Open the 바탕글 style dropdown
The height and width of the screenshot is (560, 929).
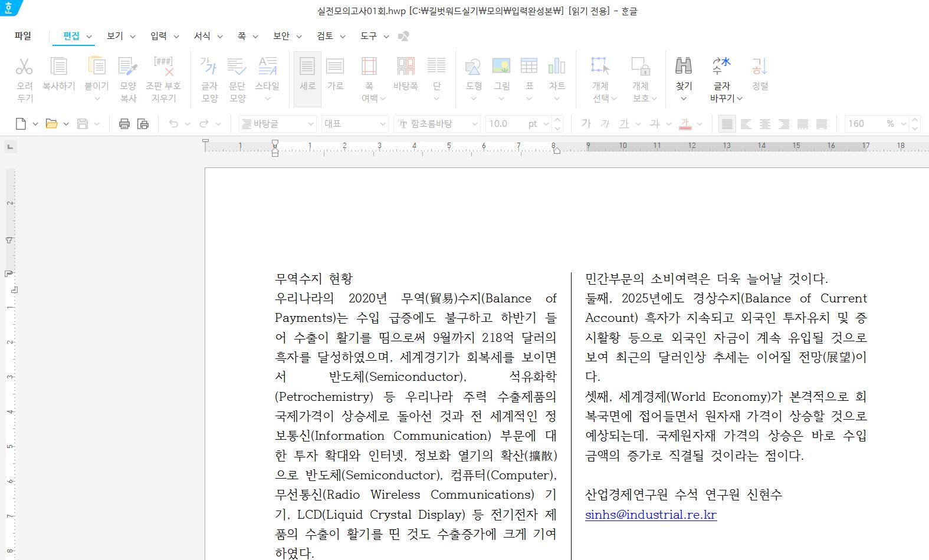pyautogui.click(x=311, y=124)
